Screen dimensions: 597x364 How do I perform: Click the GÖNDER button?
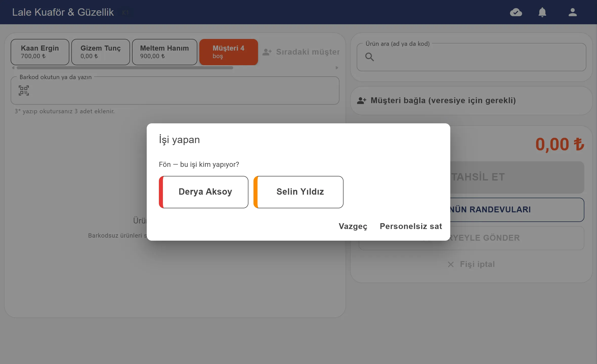pos(472,238)
